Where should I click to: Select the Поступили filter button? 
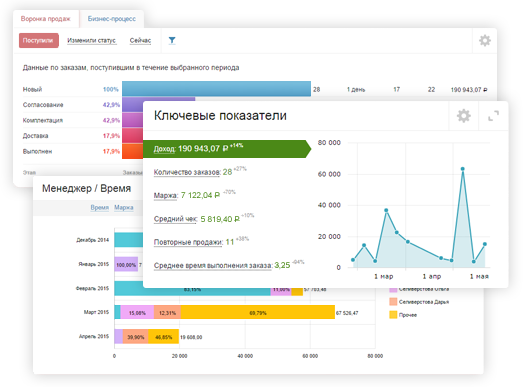tap(38, 40)
